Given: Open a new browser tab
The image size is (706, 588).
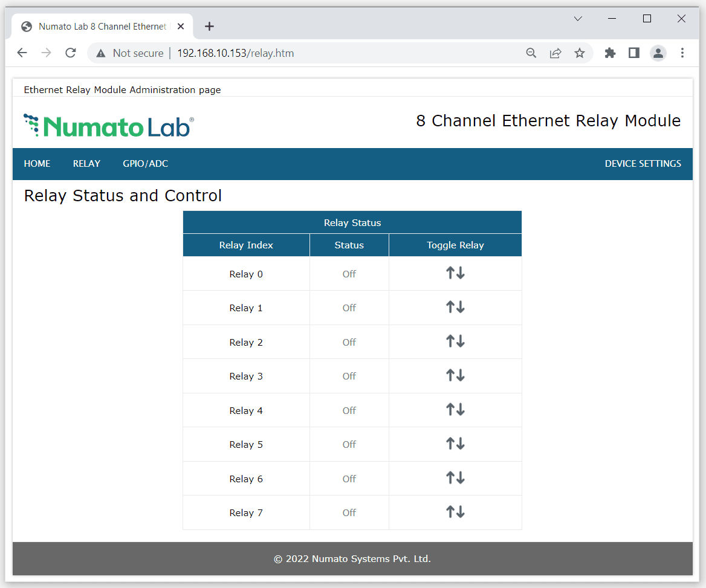Looking at the screenshot, I should [x=209, y=27].
